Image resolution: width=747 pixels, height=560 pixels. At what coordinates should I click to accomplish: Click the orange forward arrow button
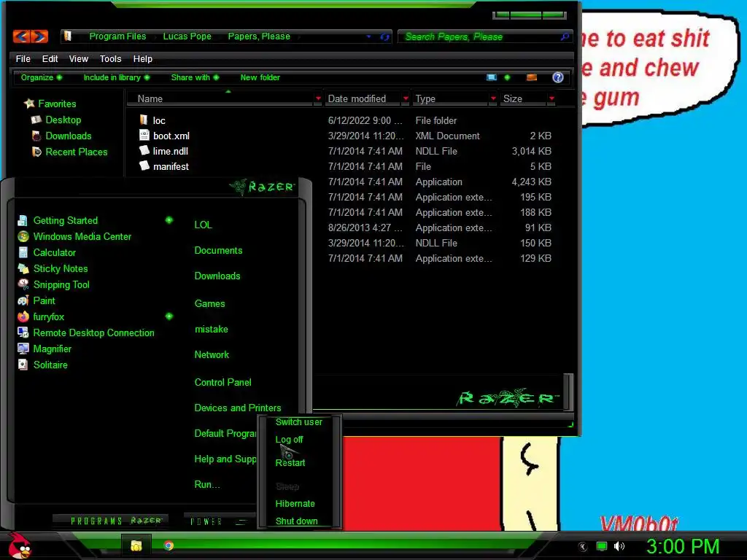pyautogui.click(x=39, y=36)
